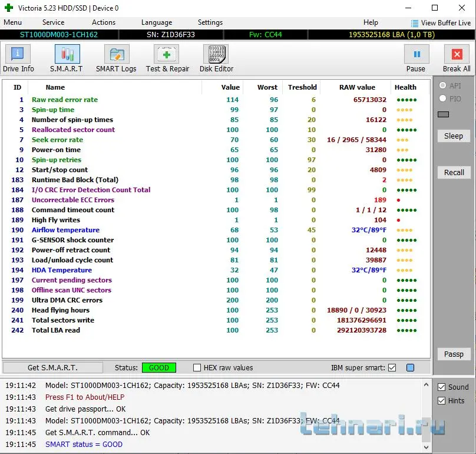The width and height of the screenshot is (476, 454).
Task: Switch to Test & Repair
Action: click(x=167, y=58)
